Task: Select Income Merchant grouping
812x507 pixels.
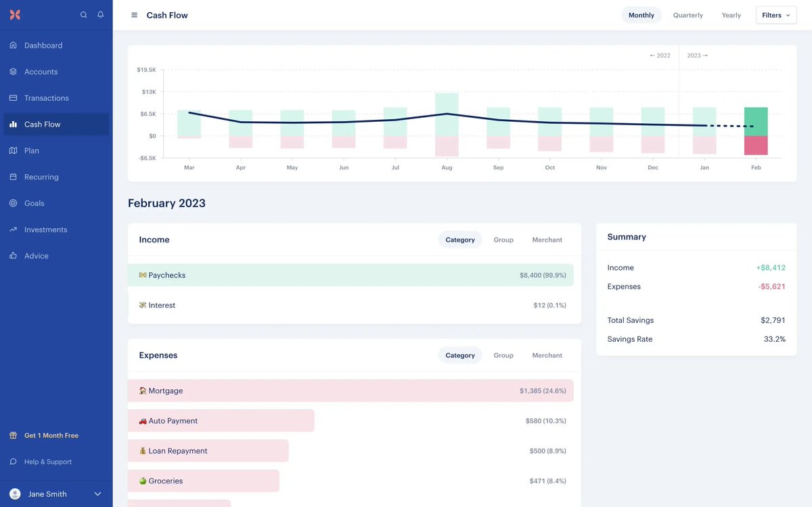Action: pyautogui.click(x=547, y=240)
